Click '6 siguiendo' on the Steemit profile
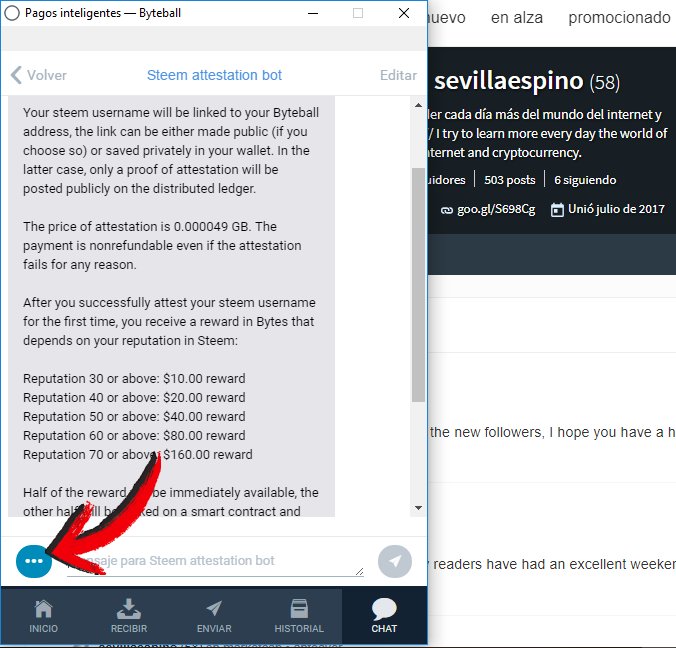 (585, 180)
